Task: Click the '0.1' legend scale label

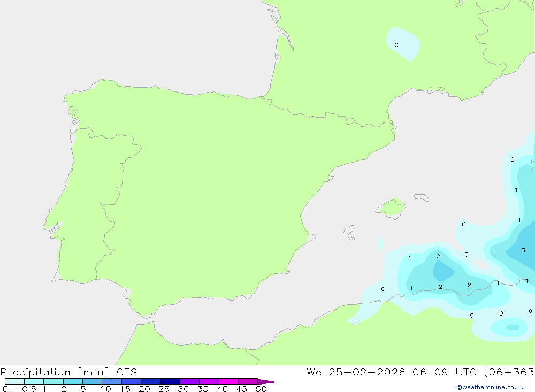Action: [9, 389]
